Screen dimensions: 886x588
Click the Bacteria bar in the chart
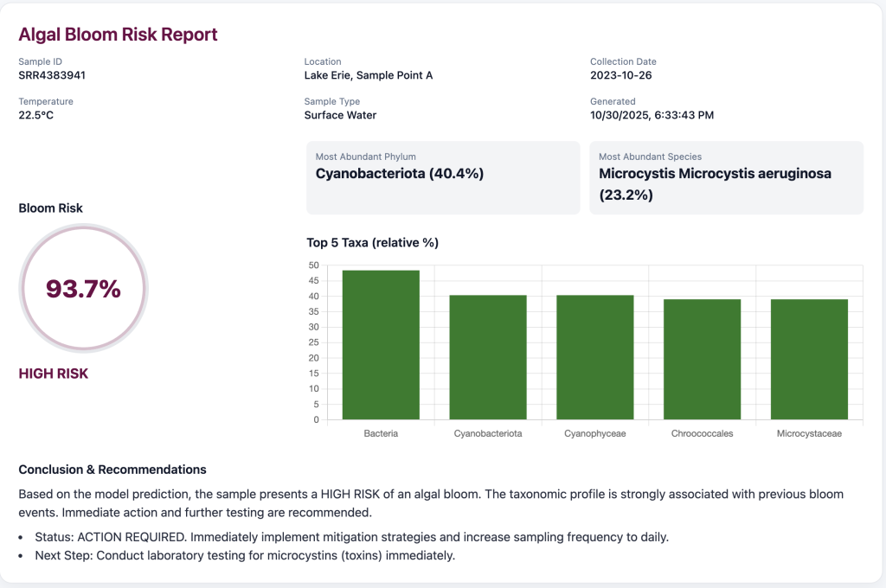[381, 346]
